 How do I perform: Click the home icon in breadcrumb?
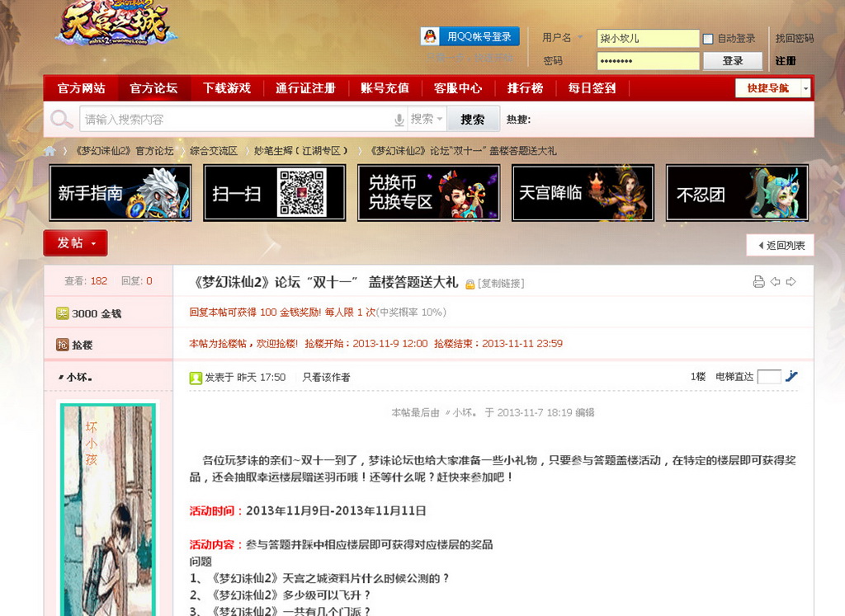[50, 151]
